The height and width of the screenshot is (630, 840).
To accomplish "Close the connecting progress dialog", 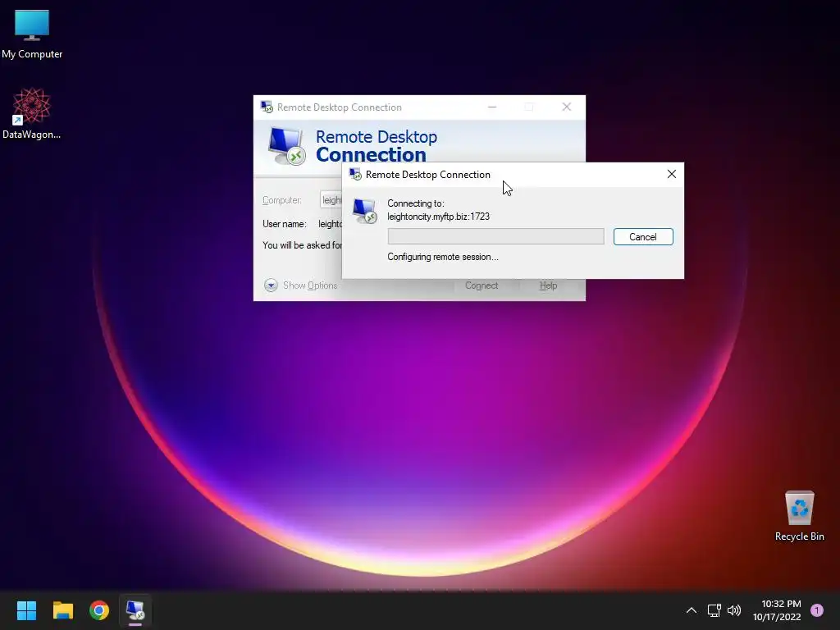I will (x=671, y=174).
